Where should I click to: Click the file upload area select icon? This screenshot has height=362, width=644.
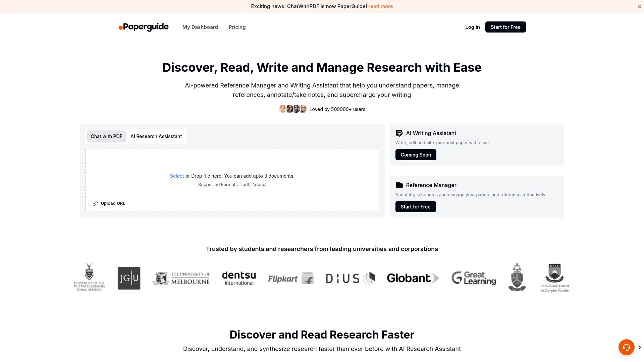177,176
